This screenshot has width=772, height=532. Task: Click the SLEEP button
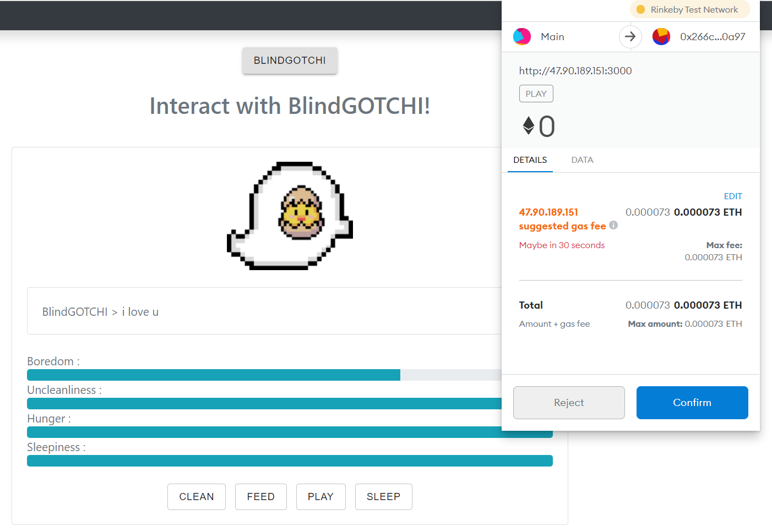(384, 497)
